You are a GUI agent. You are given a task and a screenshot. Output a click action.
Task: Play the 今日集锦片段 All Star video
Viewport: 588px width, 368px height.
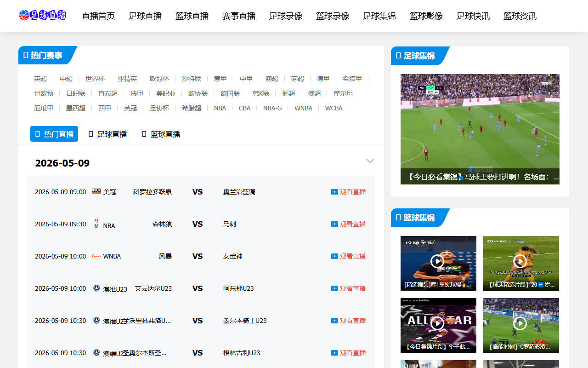(438, 323)
